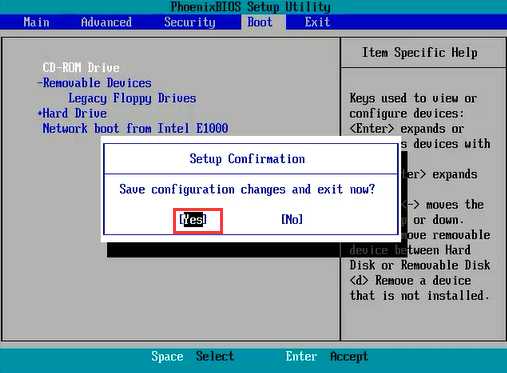Click the Enter Accept hint
Screen dimensions: 507x373
[x=327, y=356]
